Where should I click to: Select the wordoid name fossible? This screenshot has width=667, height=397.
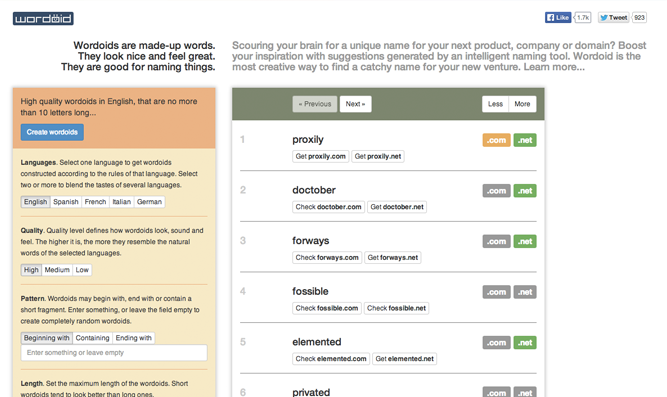click(310, 291)
